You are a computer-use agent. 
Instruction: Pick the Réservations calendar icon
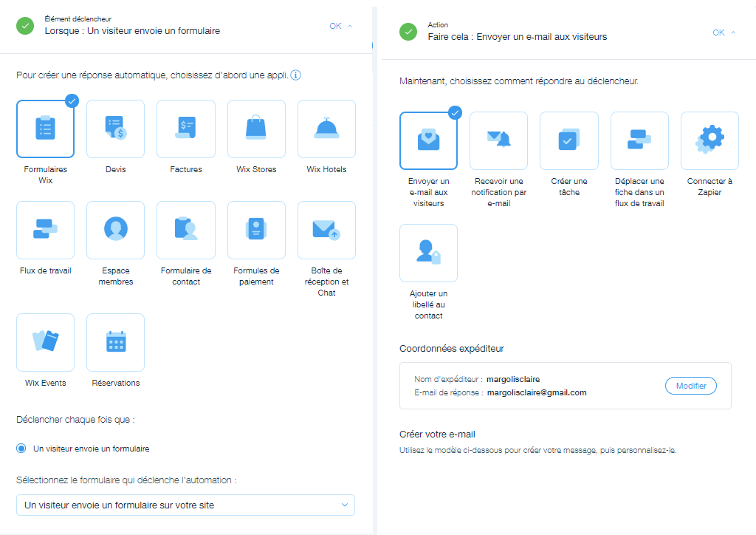pos(116,342)
